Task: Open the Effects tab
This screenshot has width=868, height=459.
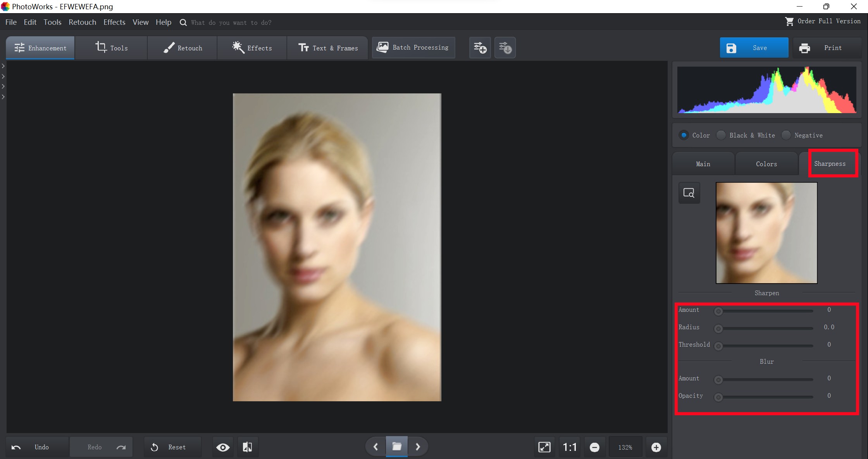Action: 252,48
